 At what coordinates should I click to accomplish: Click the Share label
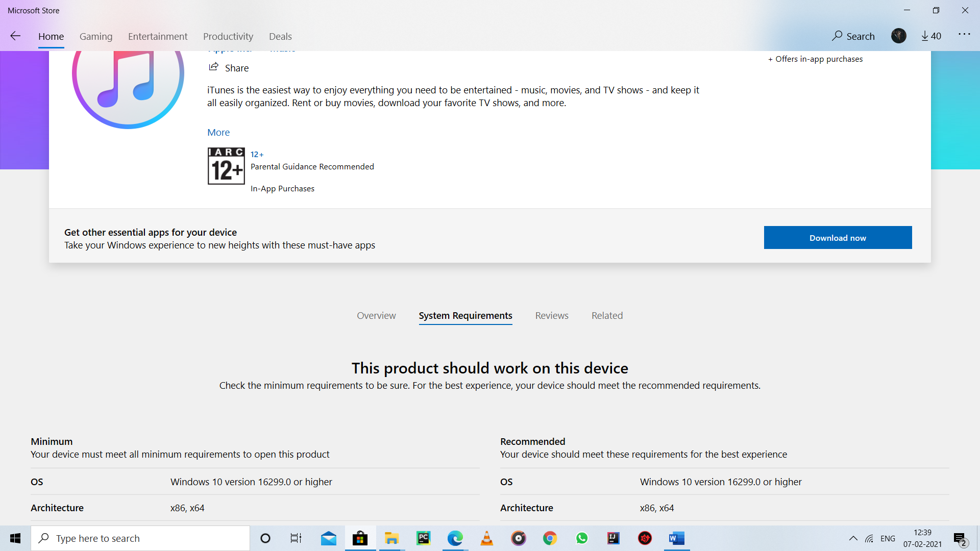pyautogui.click(x=237, y=68)
